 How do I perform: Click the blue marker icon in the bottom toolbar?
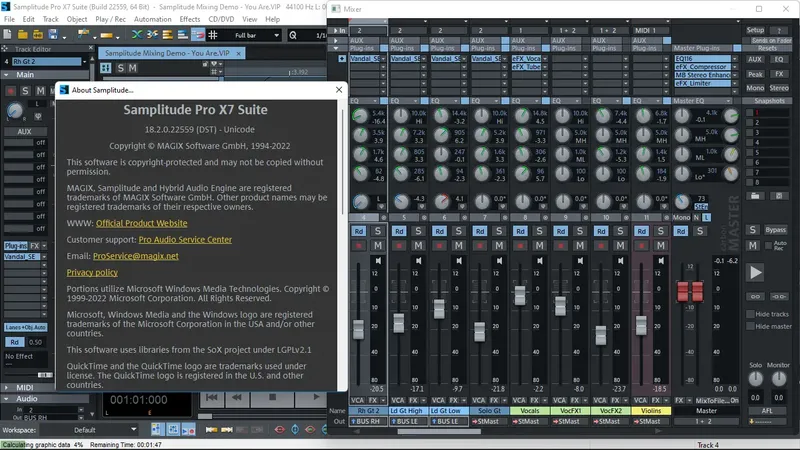[295, 430]
